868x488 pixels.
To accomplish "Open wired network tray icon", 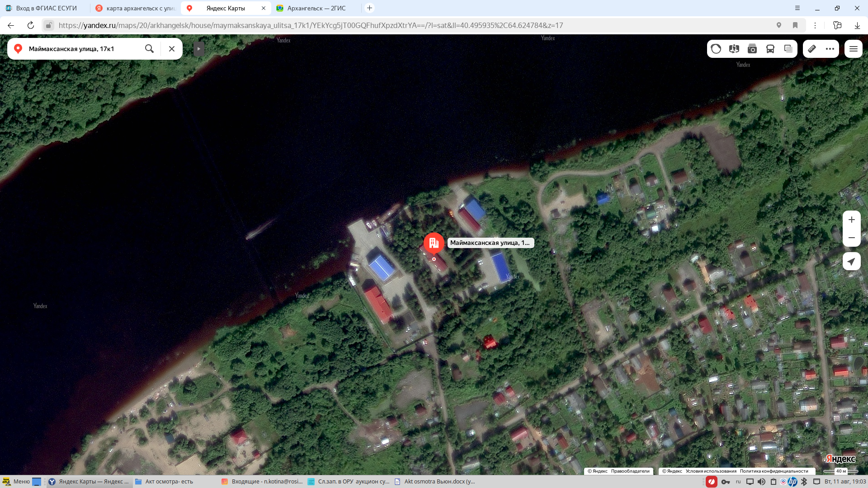I will pyautogui.click(x=816, y=482).
